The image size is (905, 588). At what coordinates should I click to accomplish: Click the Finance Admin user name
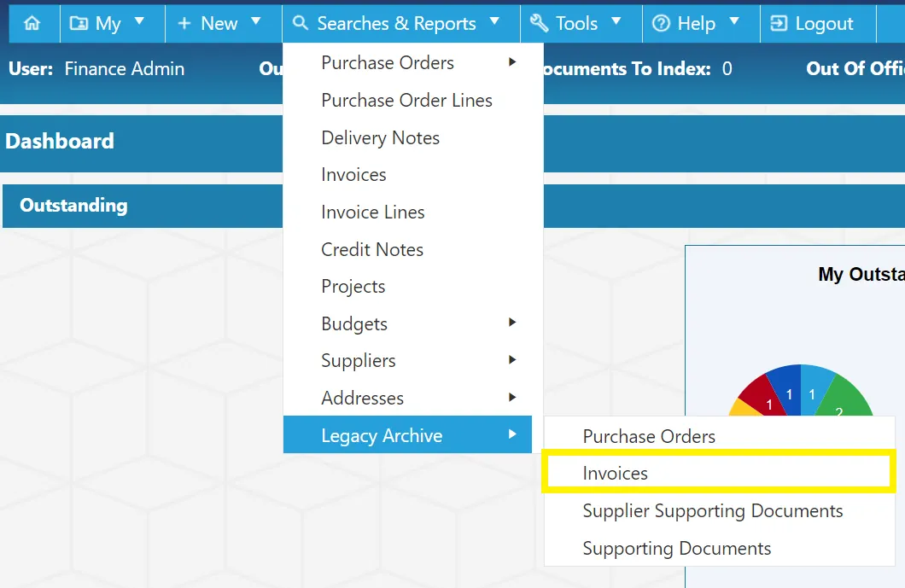point(124,68)
